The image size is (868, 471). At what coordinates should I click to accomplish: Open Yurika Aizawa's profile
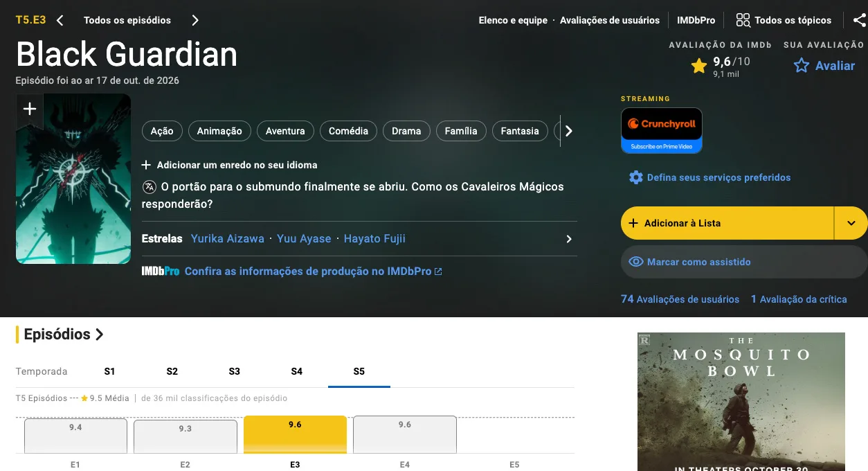(228, 239)
